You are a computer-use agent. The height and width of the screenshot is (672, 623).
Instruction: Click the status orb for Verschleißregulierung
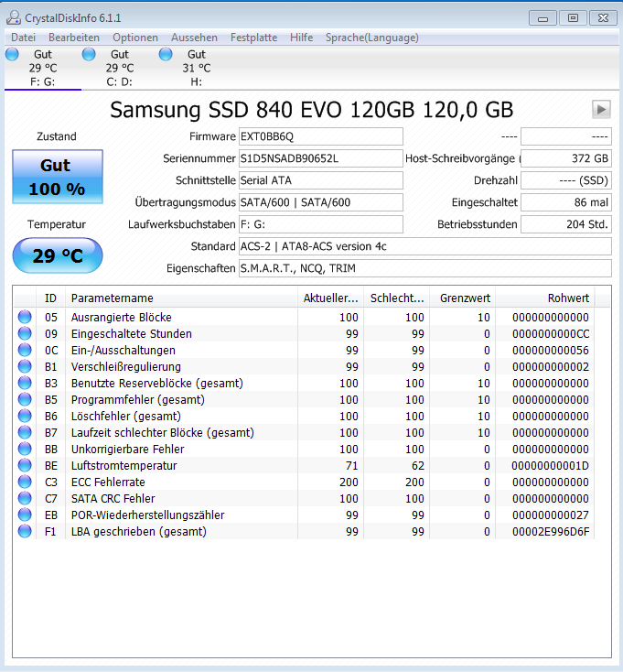tap(25, 366)
